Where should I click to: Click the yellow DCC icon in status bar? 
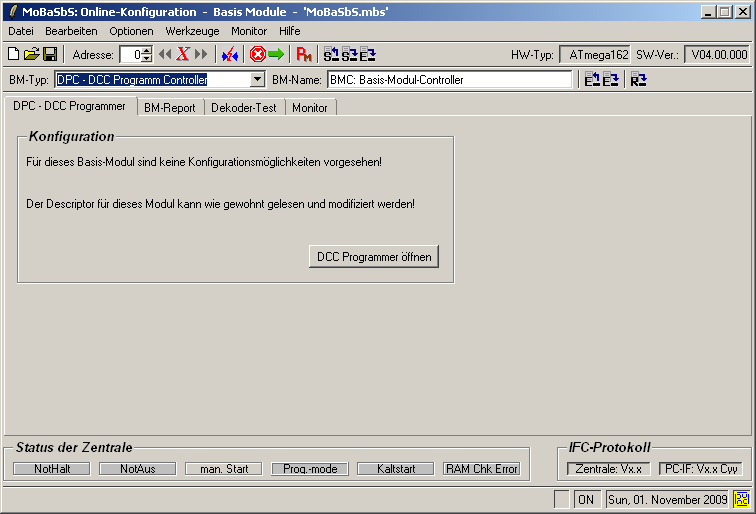click(x=743, y=498)
